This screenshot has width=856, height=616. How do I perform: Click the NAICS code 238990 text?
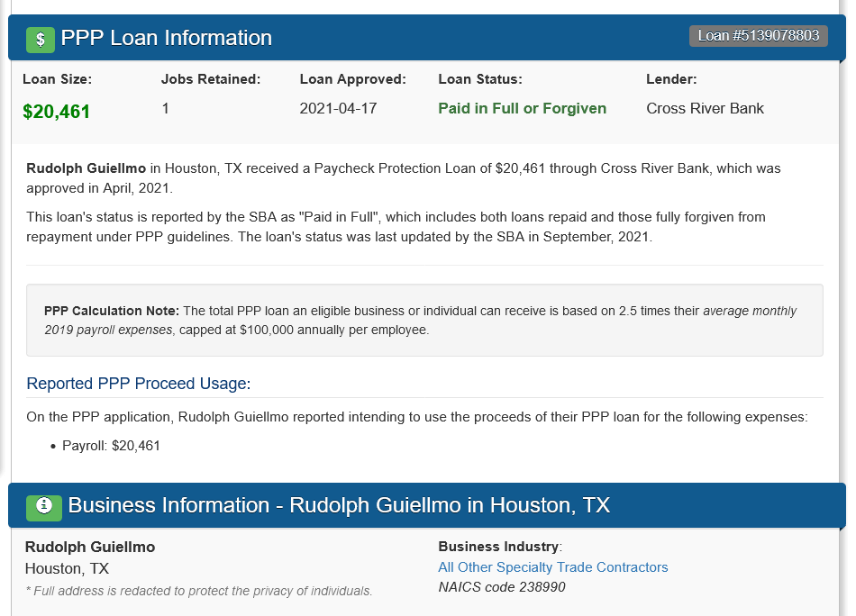coord(502,587)
